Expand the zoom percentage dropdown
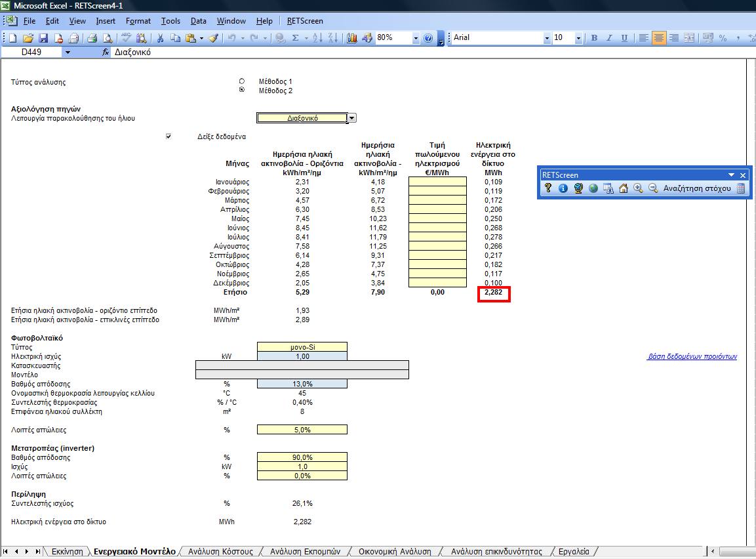Viewport: 756px width, 559px height. (x=416, y=39)
